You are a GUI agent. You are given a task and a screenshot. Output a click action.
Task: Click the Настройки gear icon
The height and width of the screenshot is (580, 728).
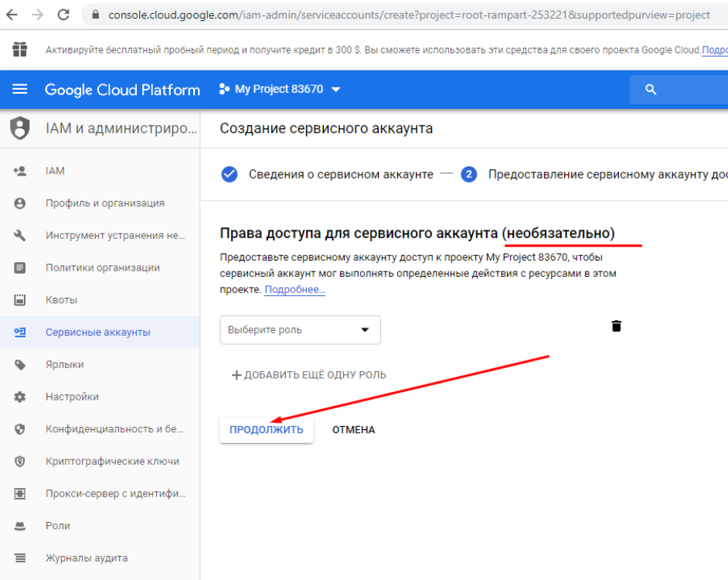pyautogui.click(x=20, y=397)
